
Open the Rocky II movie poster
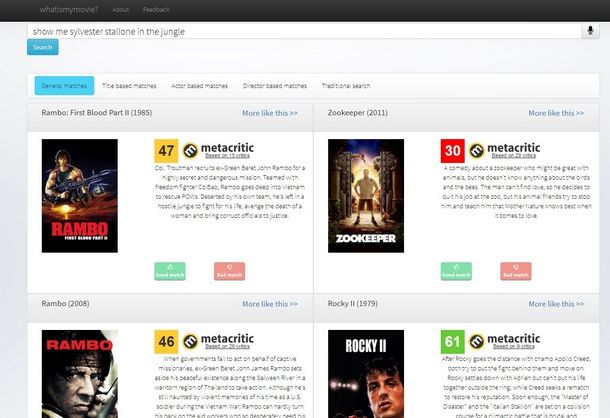tap(366, 374)
